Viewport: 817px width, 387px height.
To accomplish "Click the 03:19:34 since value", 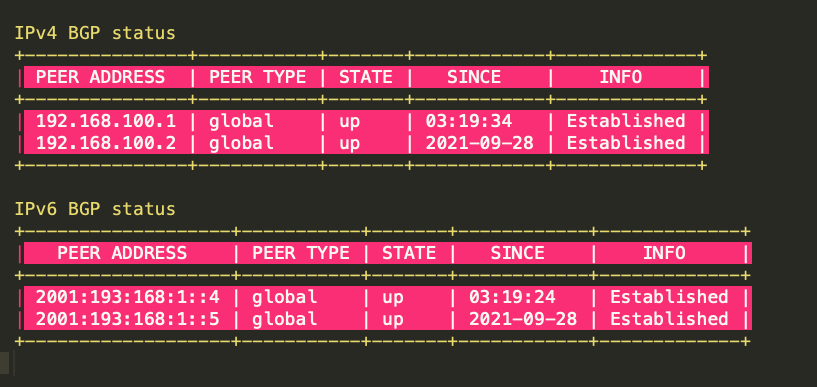I will 469,121.
